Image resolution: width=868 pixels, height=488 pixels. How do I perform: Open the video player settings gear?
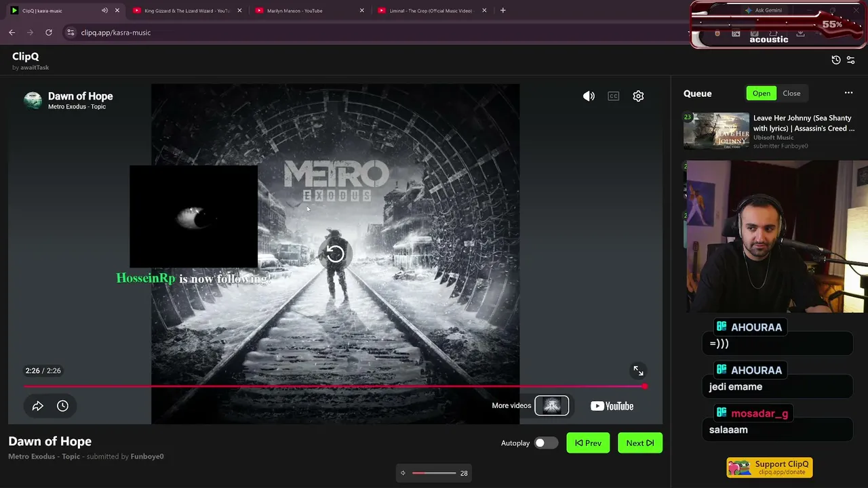pyautogui.click(x=638, y=96)
